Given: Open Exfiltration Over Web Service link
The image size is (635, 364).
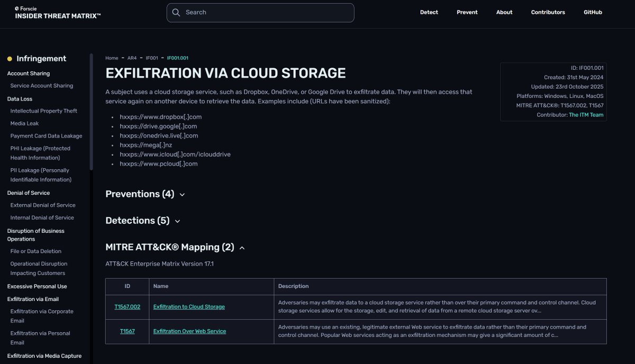Looking at the screenshot, I should click(x=189, y=331).
